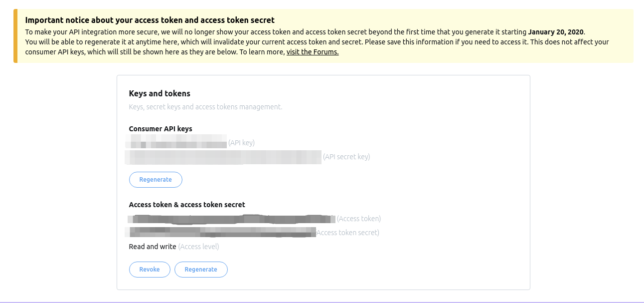Open the 'visit the Forums' link
Screen dimensions: 644x303
(x=312, y=51)
